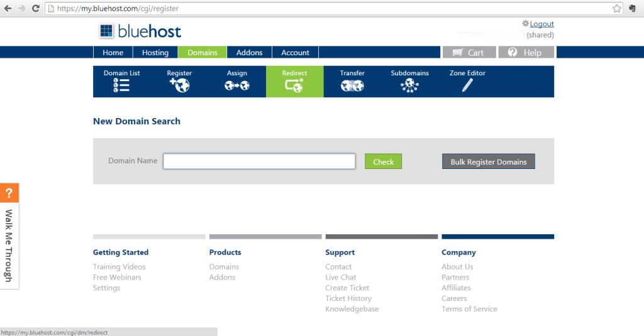Open Ticket History link

pos(348,299)
